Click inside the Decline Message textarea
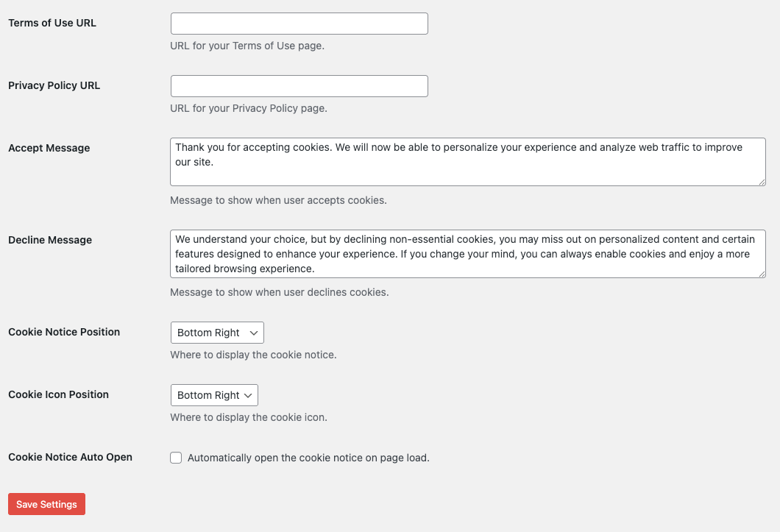This screenshot has width=780, height=532. (x=467, y=254)
